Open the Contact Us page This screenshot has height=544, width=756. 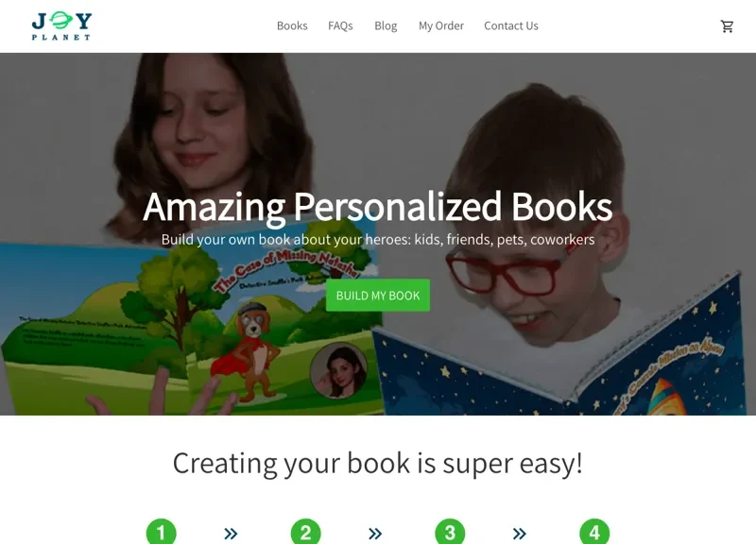tap(511, 26)
